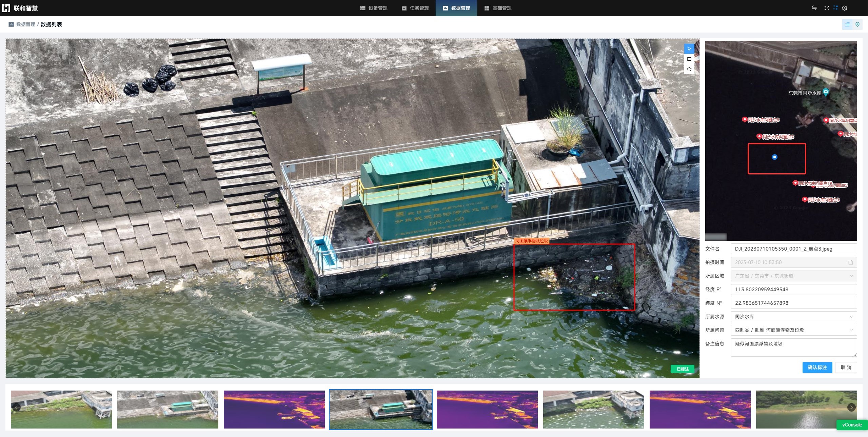The height and width of the screenshot is (437, 868).
Task: Click the breadcrumb chart icon
Action: click(11, 24)
